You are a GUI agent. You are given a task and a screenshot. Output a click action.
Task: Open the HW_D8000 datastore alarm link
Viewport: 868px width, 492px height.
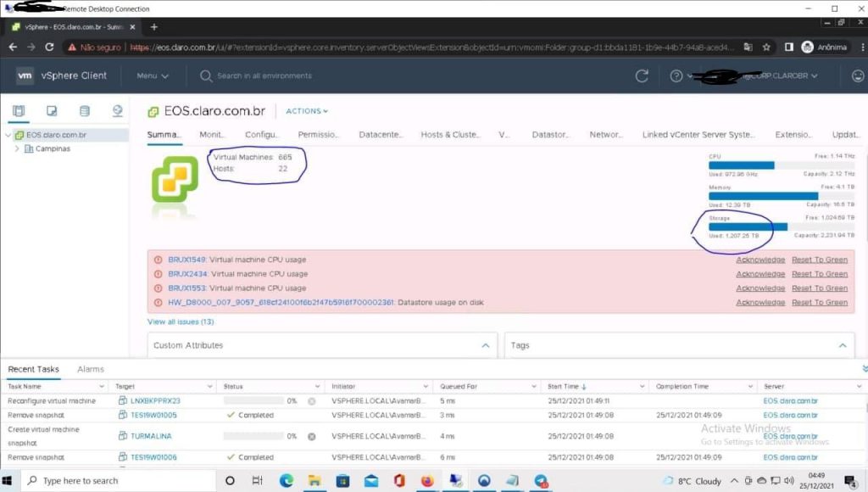coord(281,303)
